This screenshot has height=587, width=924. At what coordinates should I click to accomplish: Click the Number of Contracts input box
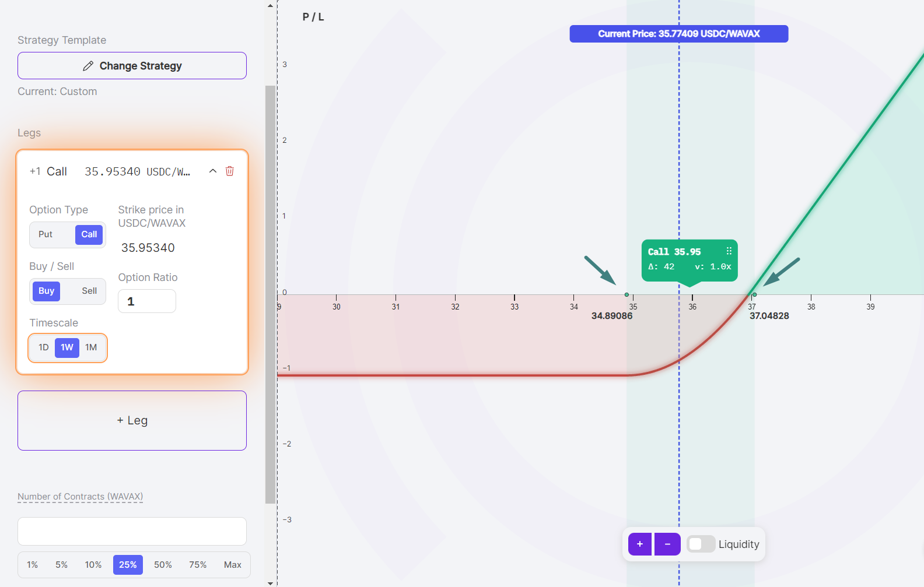[132, 531]
